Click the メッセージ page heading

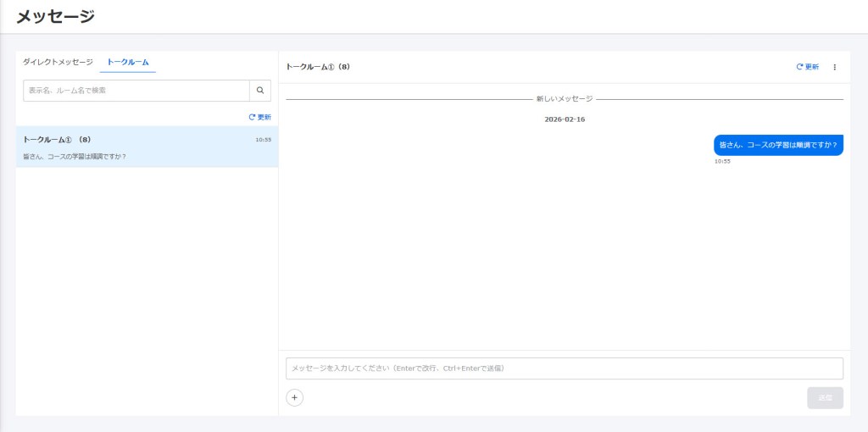[x=55, y=17]
